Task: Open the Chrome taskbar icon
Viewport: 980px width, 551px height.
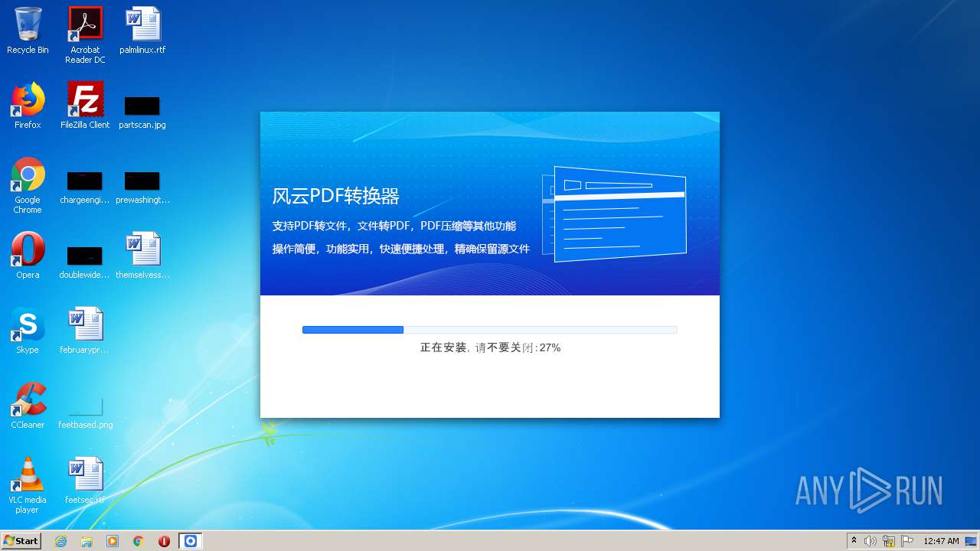Action: 139,541
